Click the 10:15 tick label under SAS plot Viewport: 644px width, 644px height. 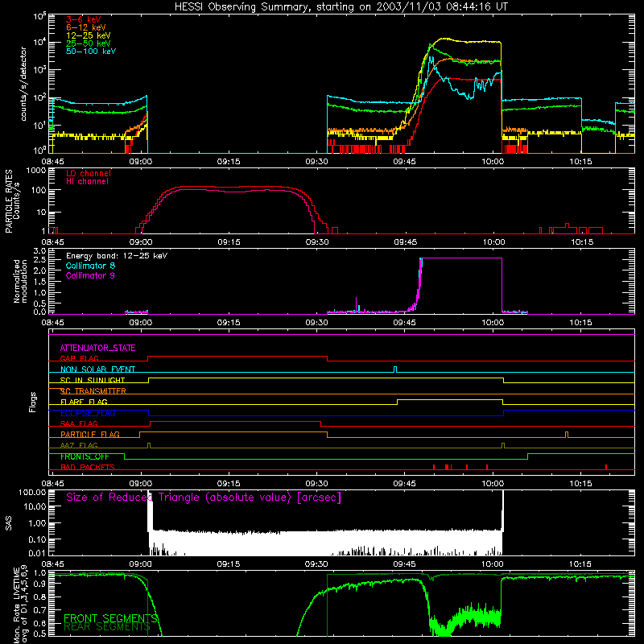coord(580,564)
